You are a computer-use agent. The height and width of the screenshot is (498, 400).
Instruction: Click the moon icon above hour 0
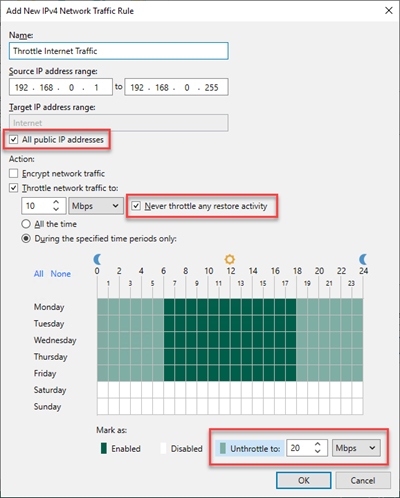[x=97, y=259]
